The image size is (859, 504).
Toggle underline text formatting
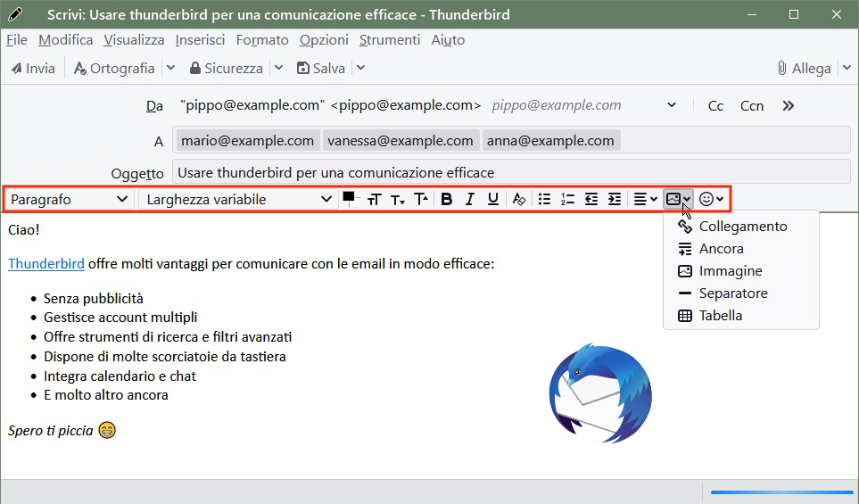pyautogui.click(x=493, y=200)
